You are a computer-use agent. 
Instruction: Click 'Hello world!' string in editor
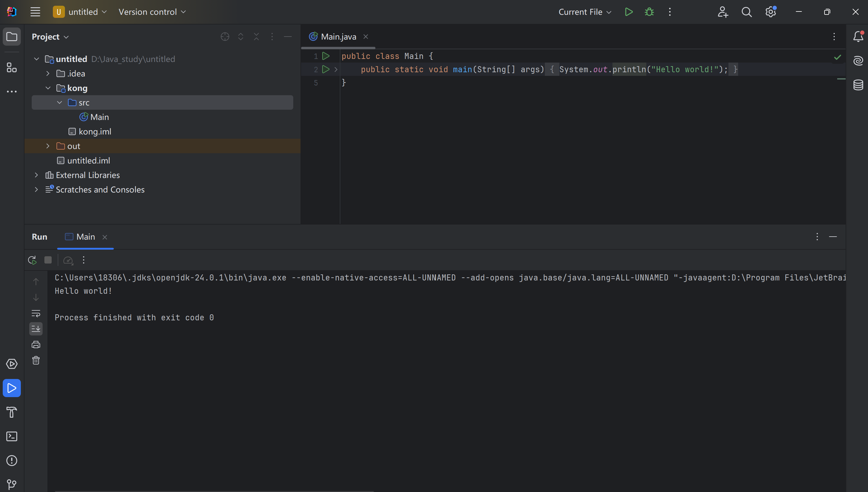(684, 70)
